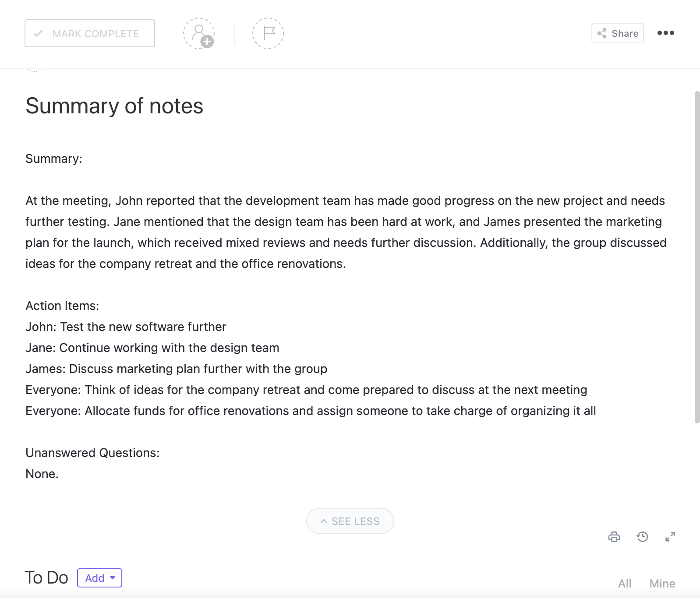Open the three-dot more options menu
The height and width of the screenshot is (598, 700).
[666, 33]
